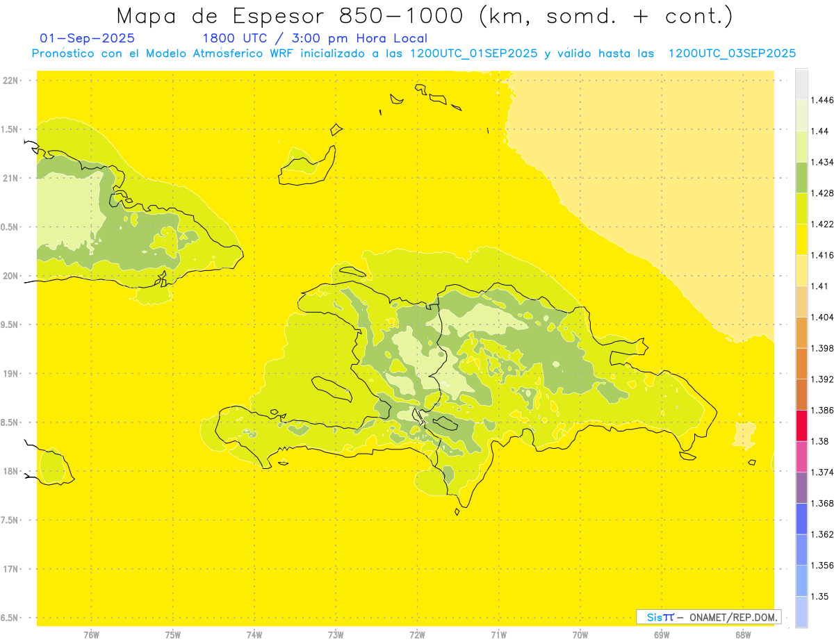Click the legend value 1.422
This screenshot has width=834, height=644.
click(x=821, y=224)
